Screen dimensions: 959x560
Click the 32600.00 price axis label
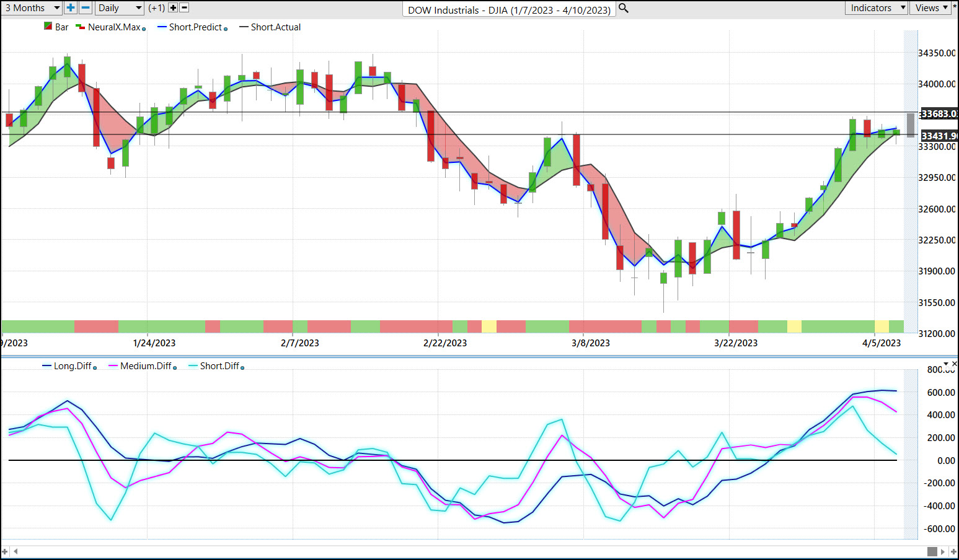(937, 209)
